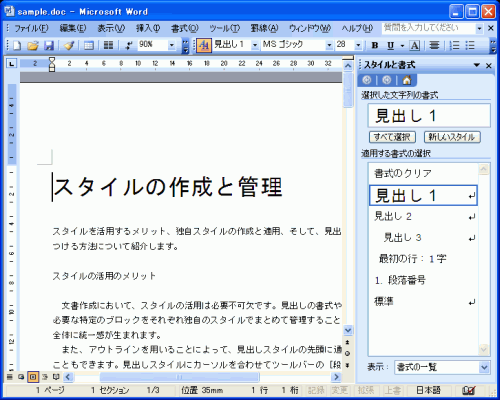Switch to outline view icon

click(45, 377)
